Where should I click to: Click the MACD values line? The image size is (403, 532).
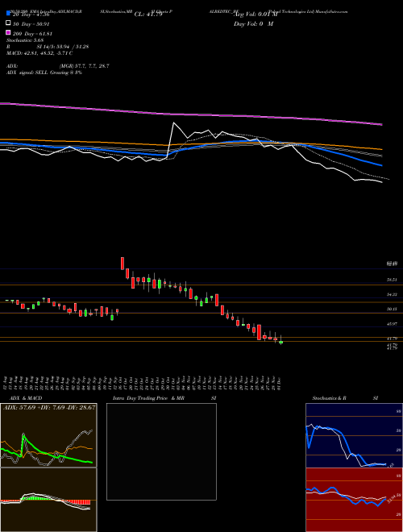click(x=39, y=53)
